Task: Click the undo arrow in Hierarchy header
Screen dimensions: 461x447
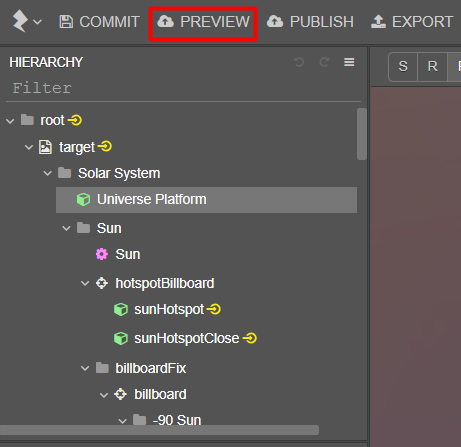Action: click(299, 62)
